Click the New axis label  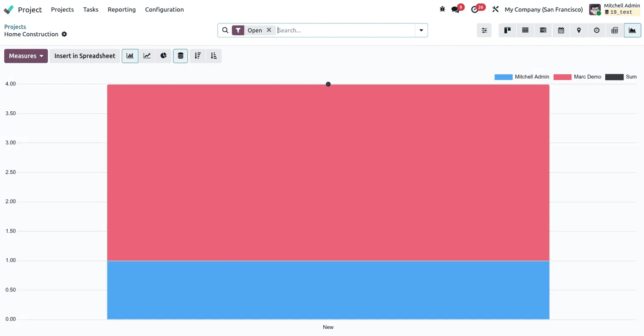coord(328,327)
